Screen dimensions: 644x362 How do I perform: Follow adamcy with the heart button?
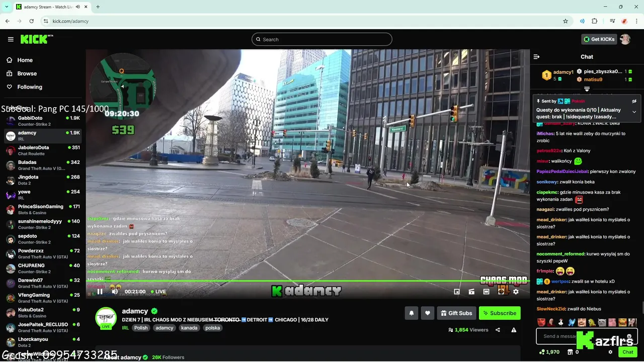(x=428, y=313)
